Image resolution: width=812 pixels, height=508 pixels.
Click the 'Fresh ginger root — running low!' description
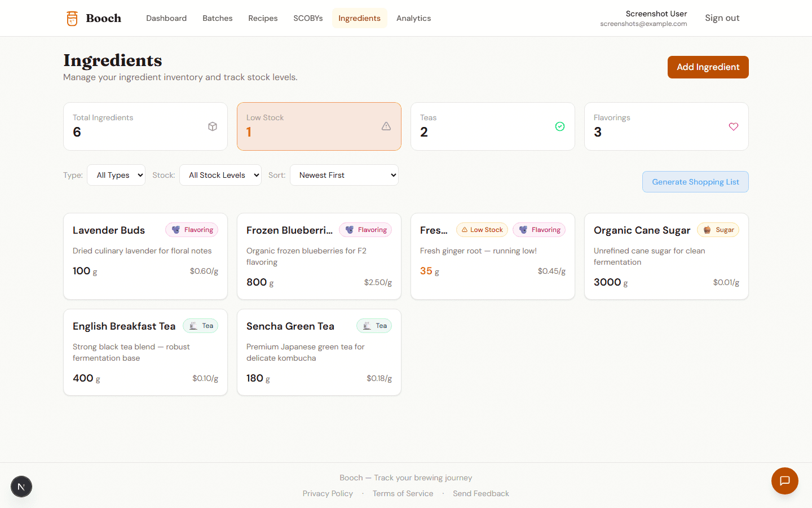[x=478, y=251]
